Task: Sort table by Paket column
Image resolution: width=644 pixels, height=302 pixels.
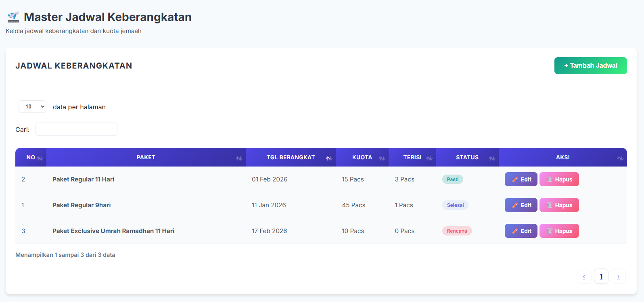Action: (239, 158)
